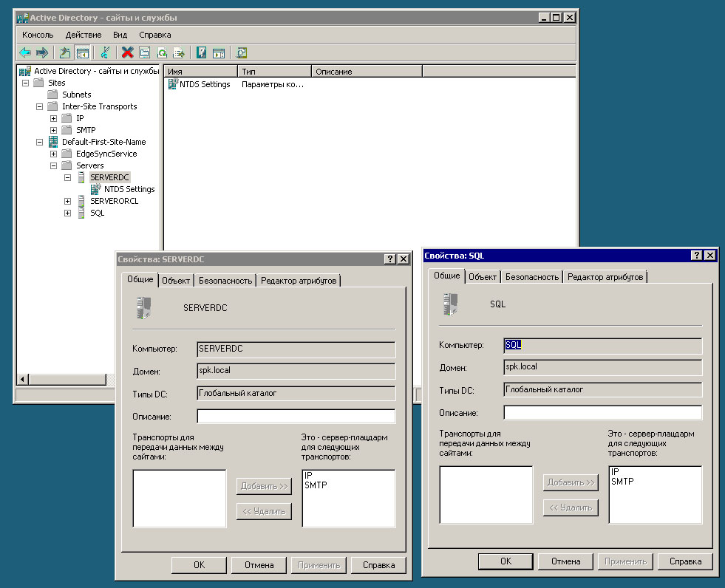725x588 pixels.
Task: Collapse the Servers folder node
Action: point(54,166)
